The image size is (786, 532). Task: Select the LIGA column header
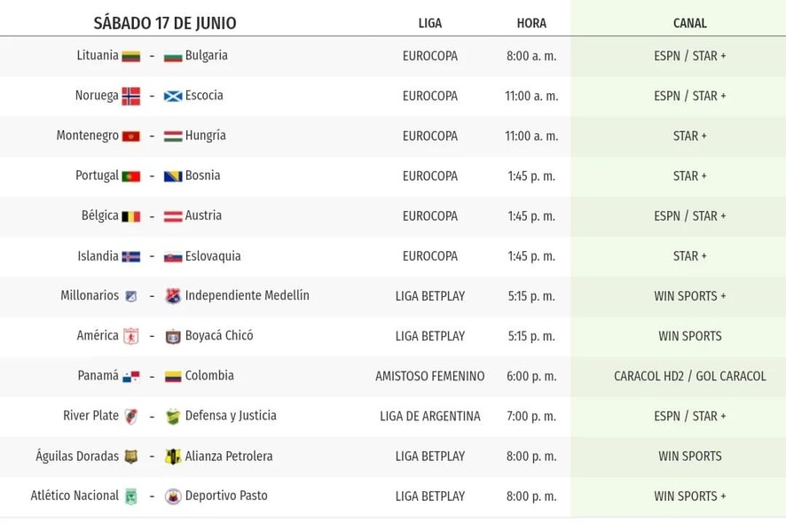coord(430,23)
